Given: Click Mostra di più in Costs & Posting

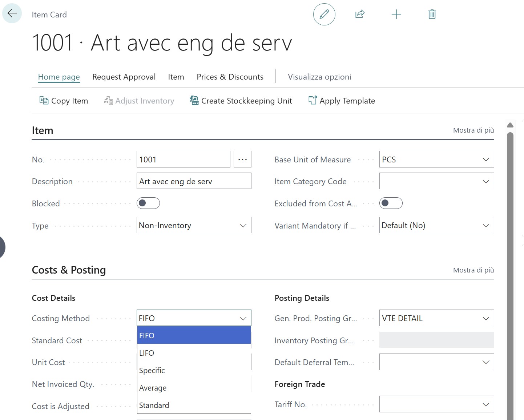Looking at the screenshot, I should tap(473, 270).
